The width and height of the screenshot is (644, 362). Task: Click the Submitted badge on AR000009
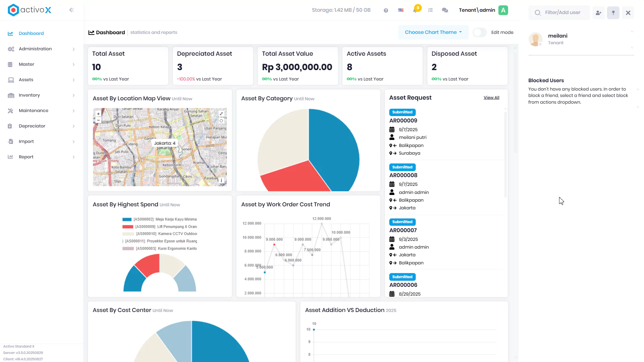point(402,112)
